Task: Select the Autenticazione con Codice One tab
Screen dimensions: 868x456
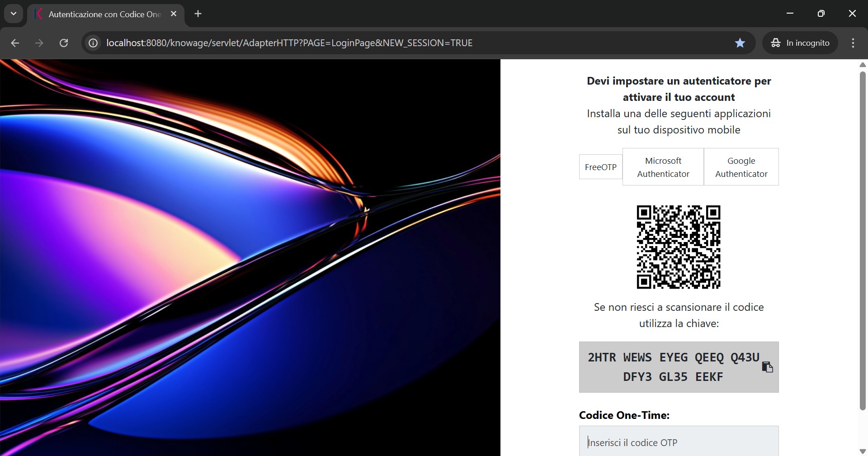Action: (x=105, y=14)
